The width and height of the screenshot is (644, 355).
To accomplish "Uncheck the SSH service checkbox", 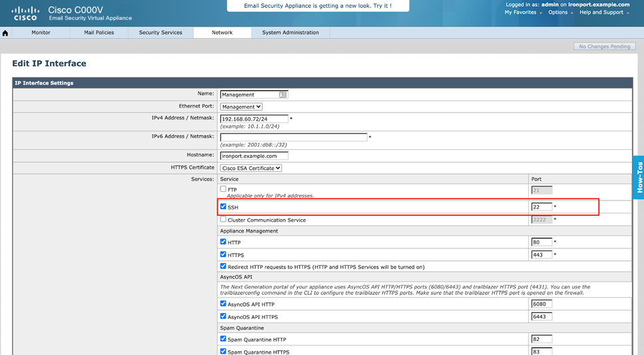I will (x=223, y=206).
